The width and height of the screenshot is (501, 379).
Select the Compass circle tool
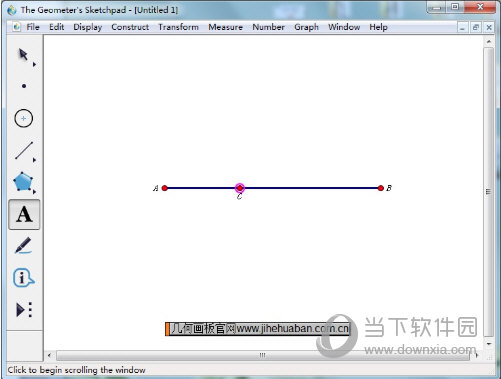coord(24,118)
